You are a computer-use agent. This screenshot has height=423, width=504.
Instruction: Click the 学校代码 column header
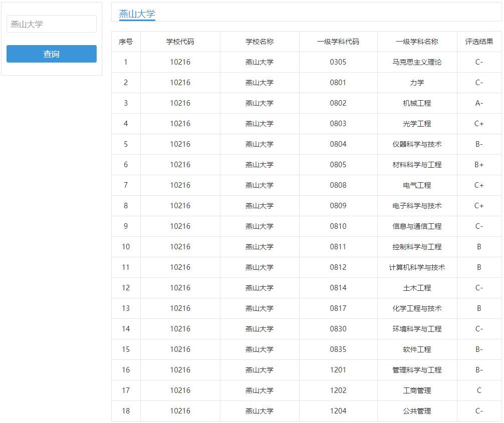[x=180, y=42]
